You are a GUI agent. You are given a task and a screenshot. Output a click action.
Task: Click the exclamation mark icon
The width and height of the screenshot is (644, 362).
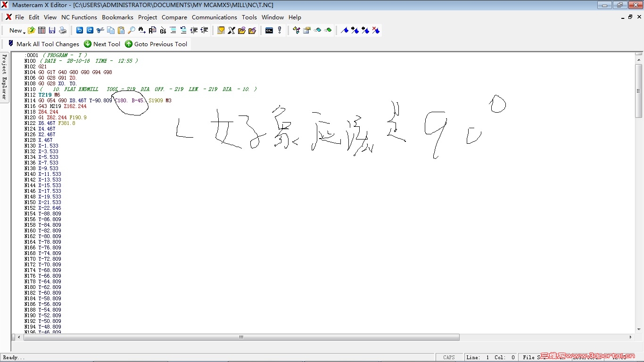point(280,30)
